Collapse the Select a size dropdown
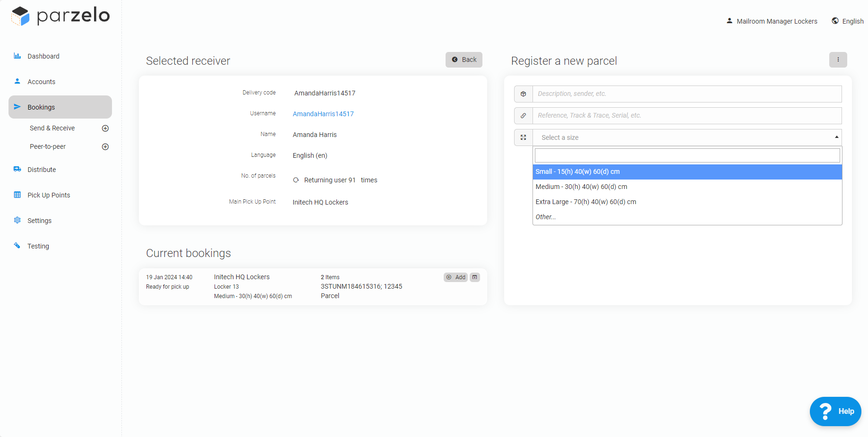The width and height of the screenshot is (868, 437). coord(687,137)
